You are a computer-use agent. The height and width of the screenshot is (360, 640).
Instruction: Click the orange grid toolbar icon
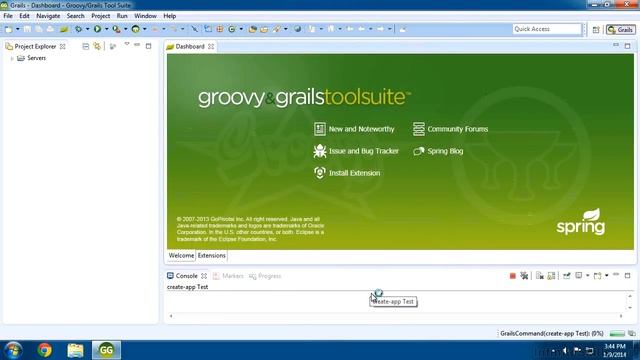tap(220, 29)
